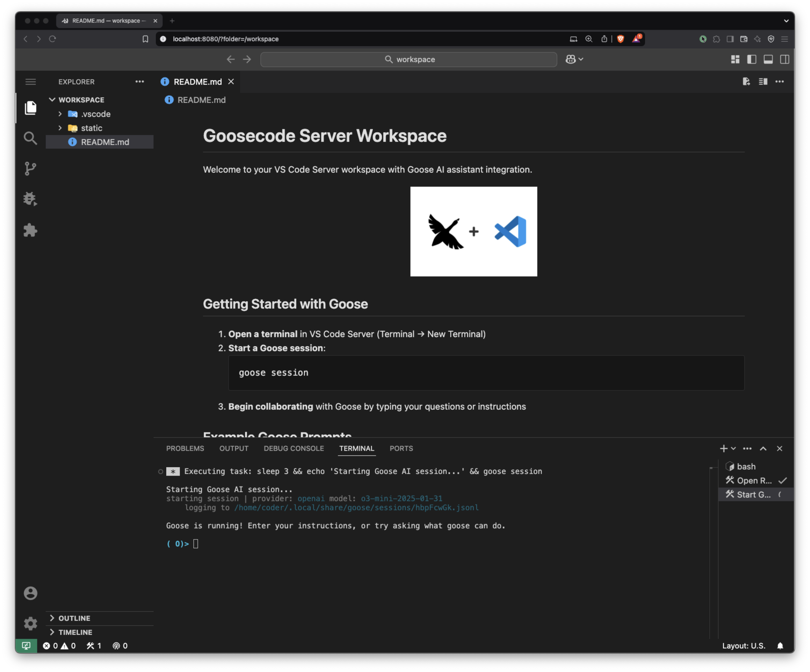Click the Manage gear icon
Image resolution: width=810 pixels, height=672 pixels.
point(30,623)
